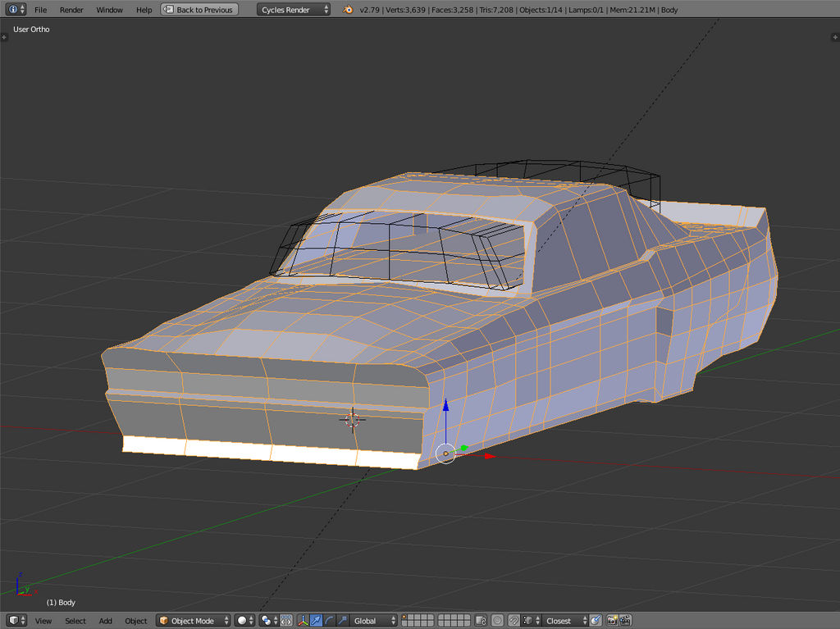
Task: Click the OpenGL render animation clapper icon
Action: click(x=625, y=621)
